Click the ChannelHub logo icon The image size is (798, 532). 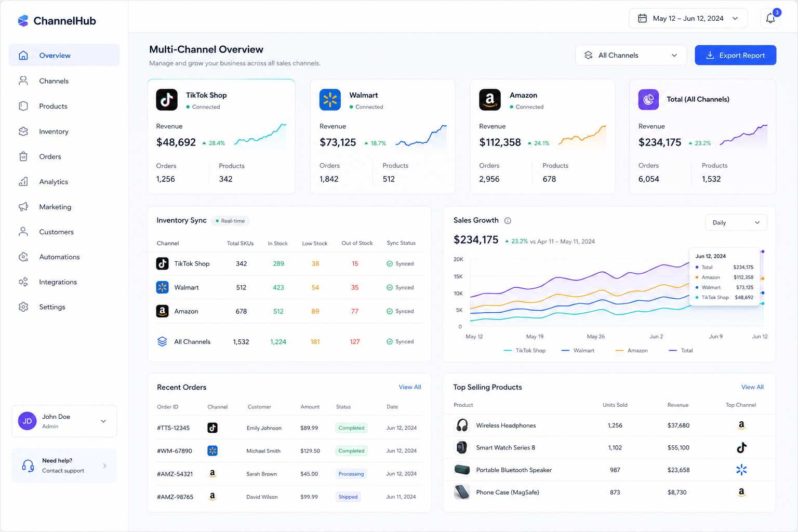pos(23,21)
